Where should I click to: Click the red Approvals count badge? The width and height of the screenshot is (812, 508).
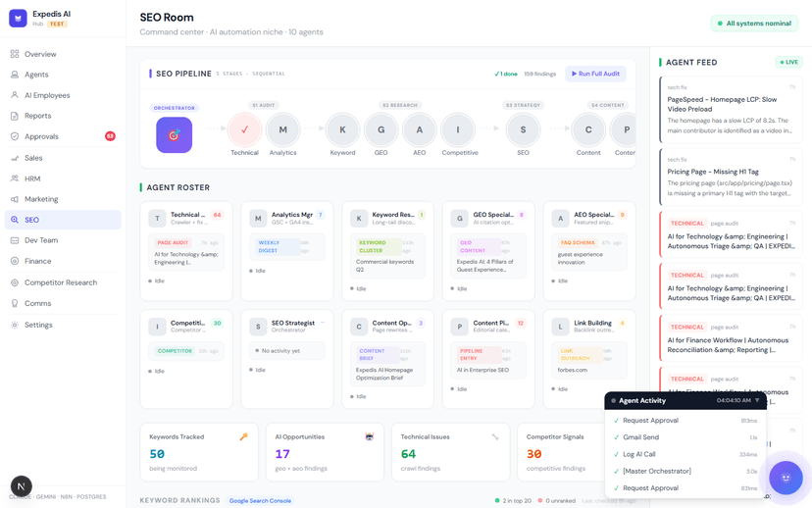pos(110,136)
